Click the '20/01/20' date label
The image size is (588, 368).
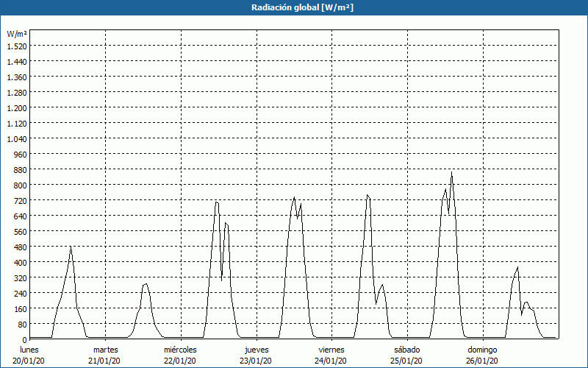[x=29, y=361]
